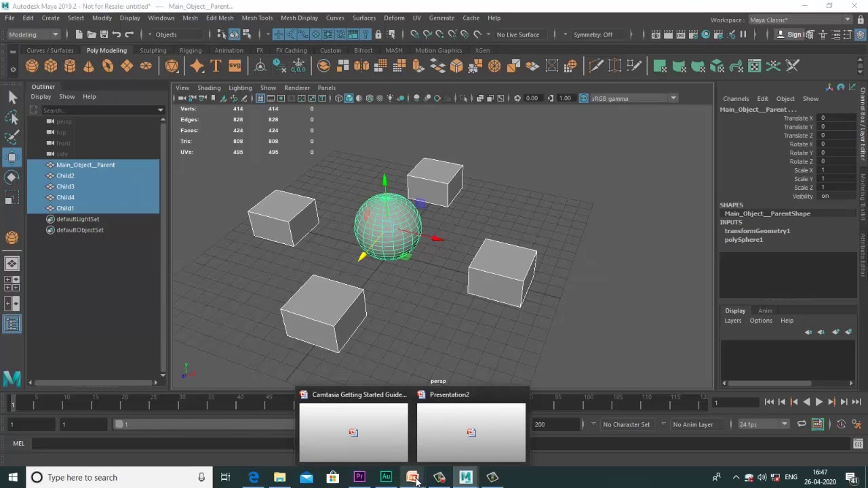Screen dimensions: 868x488
Task: Create a polygon cylinder from the shelf
Action: 70,66
